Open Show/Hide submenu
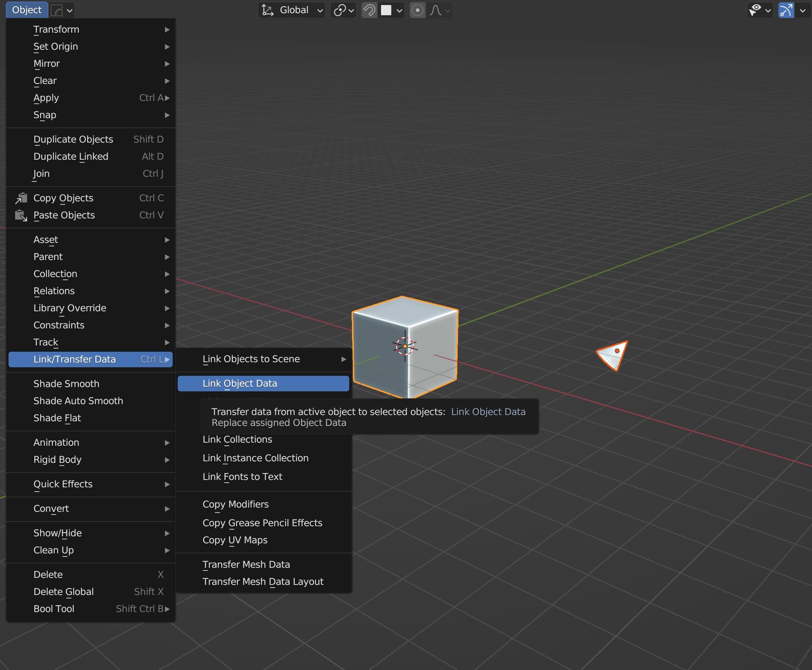 coord(91,533)
